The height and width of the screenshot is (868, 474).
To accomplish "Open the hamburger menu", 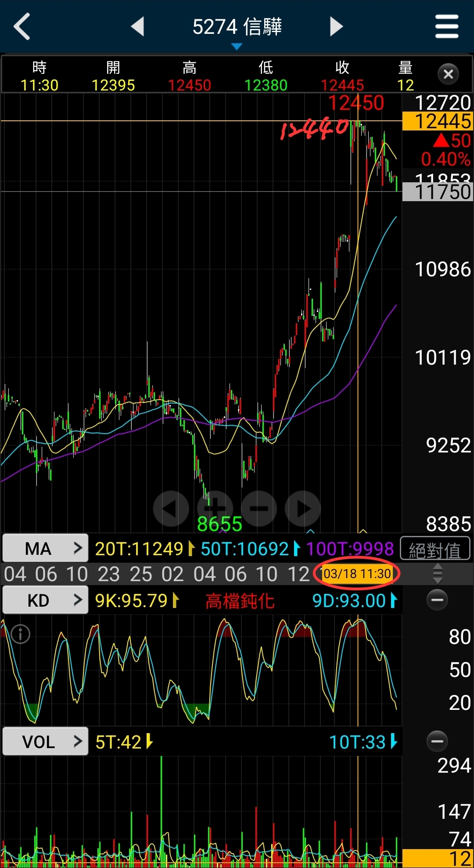I will click(447, 27).
